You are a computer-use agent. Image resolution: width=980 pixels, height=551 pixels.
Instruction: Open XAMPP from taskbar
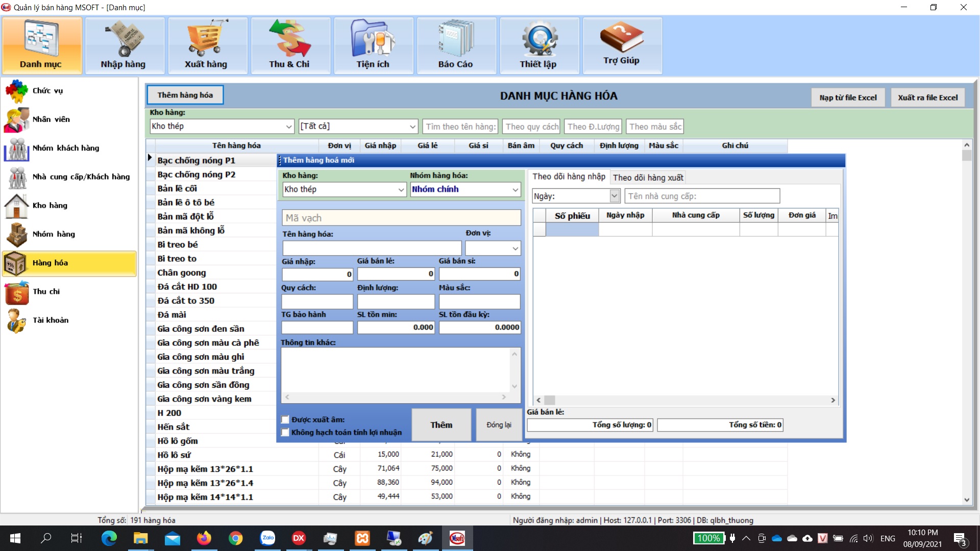[362, 538]
